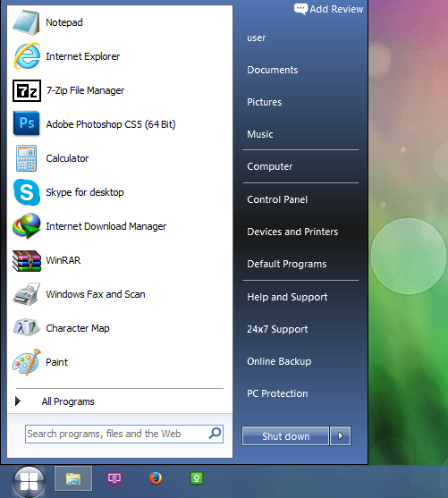
Task: Open the Internet Download Manager icon
Action: point(27,226)
